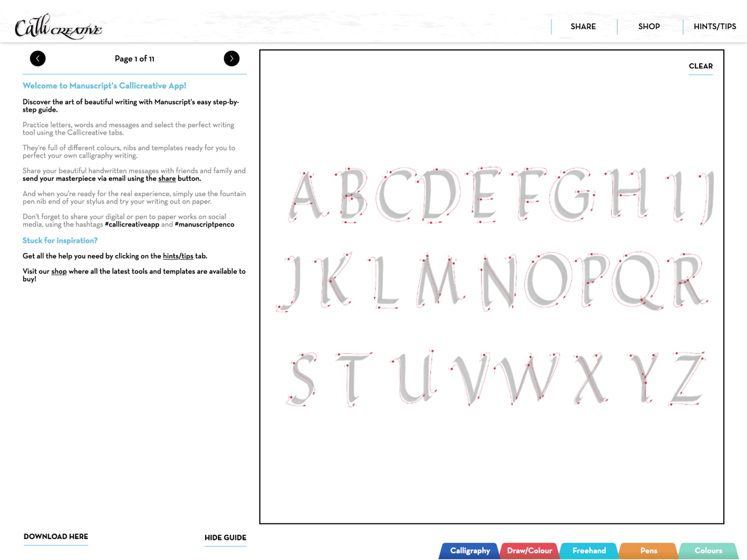Click the Callicreative logo
The width and height of the screenshot is (747, 560).
pos(58,26)
